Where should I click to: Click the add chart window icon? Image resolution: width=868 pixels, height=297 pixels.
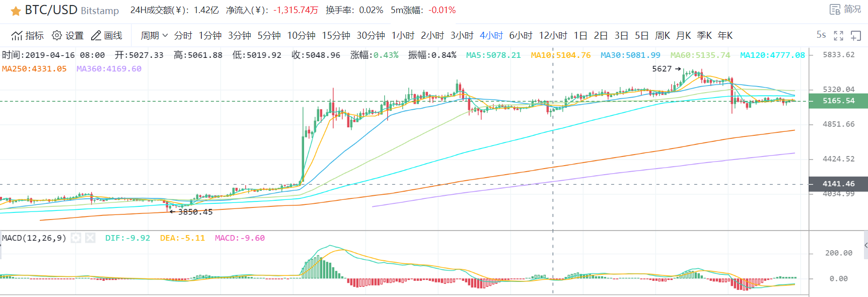856,35
